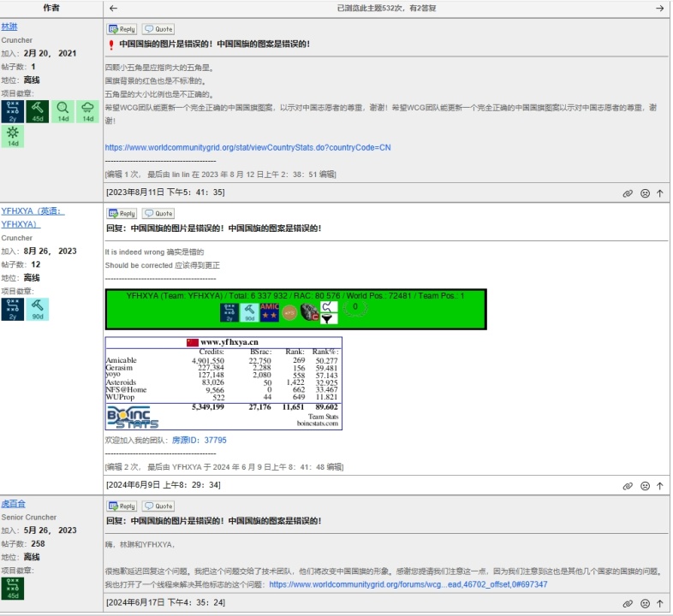This screenshot has height=616, width=673.
Task: Click the thread view count text 532次
Action: pyautogui.click(x=386, y=9)
